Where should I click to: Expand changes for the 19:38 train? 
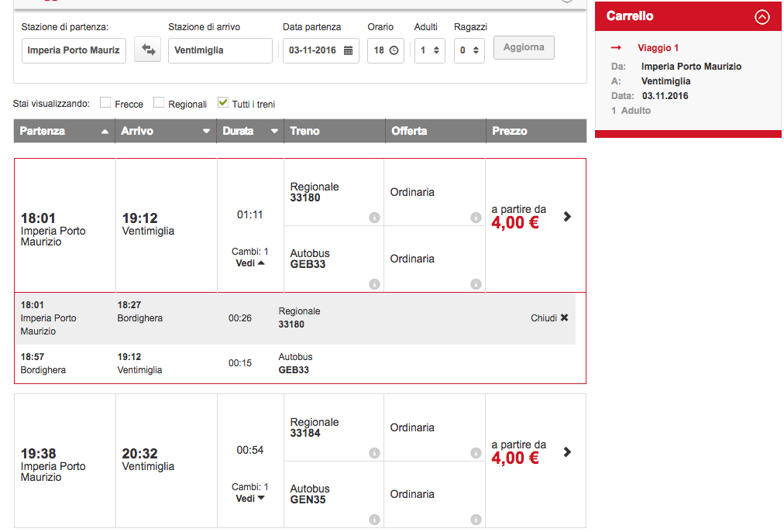[x=250, y=498]
